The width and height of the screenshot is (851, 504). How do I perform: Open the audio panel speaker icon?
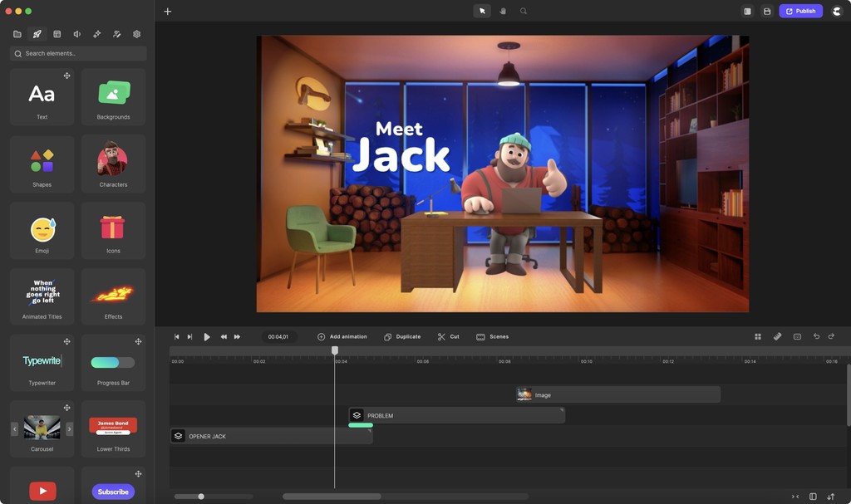coord(77,34)
